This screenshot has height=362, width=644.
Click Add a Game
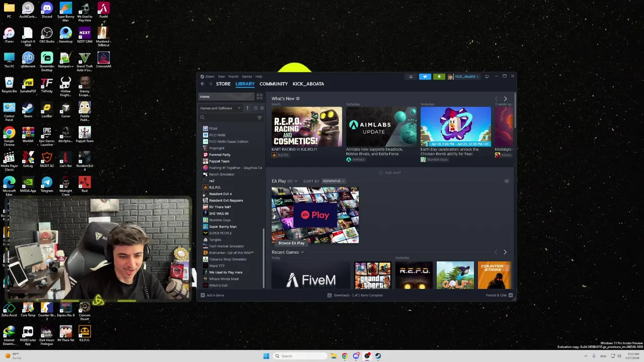pos(212,296)
